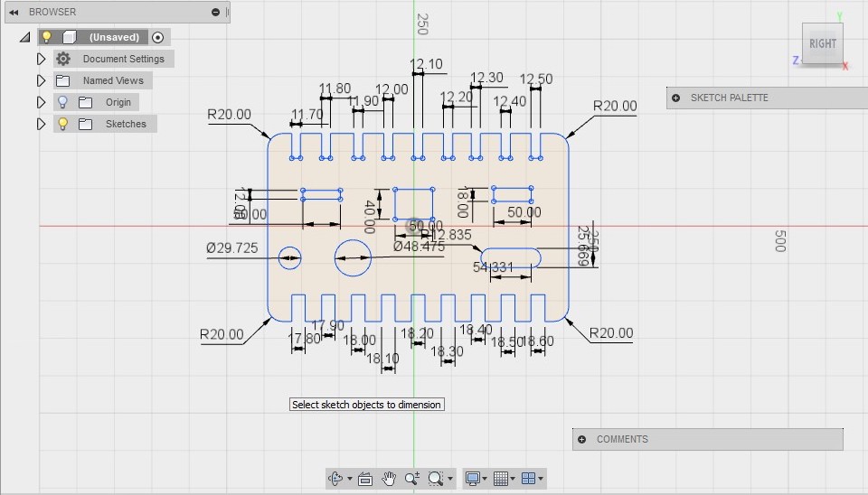868x495 pixels.
Task: Activate the Pan hand tool
Action: point(389,479)
